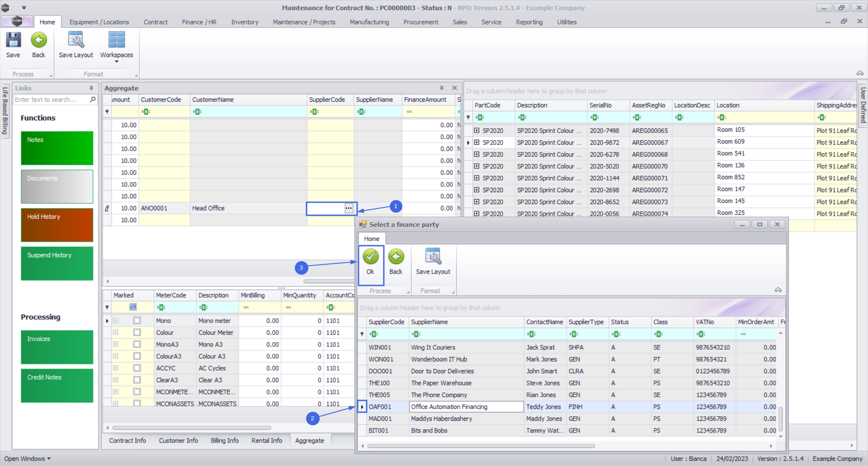Click horizontal scrollbar below meter grid
Viewport: 868px width, 466px height.
(x=192, y=428)
